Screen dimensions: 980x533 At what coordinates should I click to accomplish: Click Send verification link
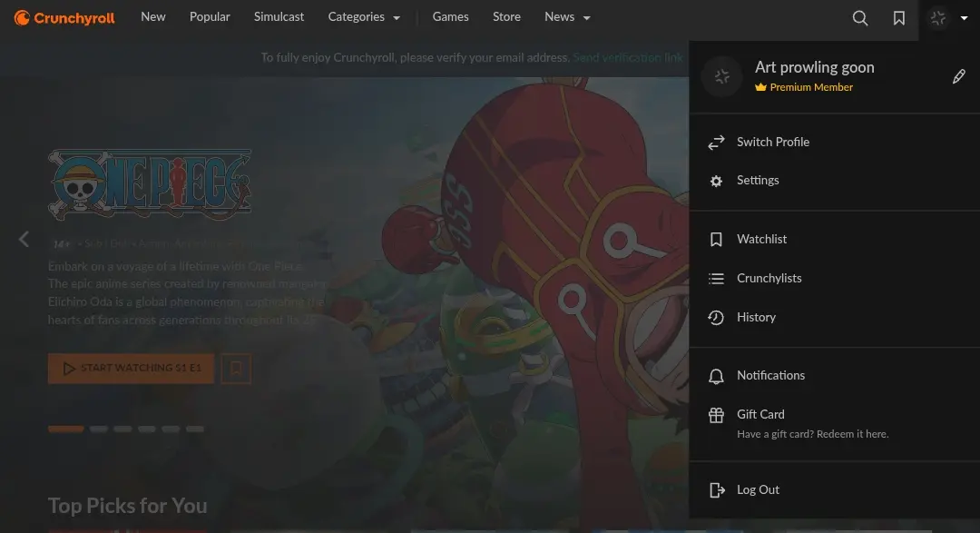click(x=628, y=57)
